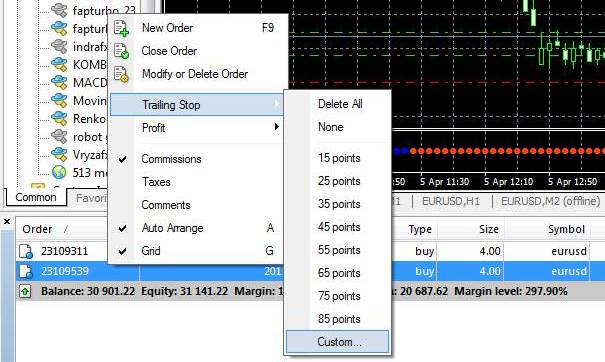This screenshot has height=362, width=605.
Task: Click the grey robot expert icon
Action: tap(59, 136)
